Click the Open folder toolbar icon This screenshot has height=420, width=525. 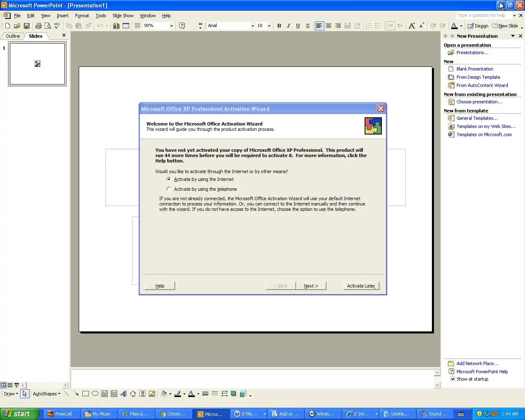(17, 26)
